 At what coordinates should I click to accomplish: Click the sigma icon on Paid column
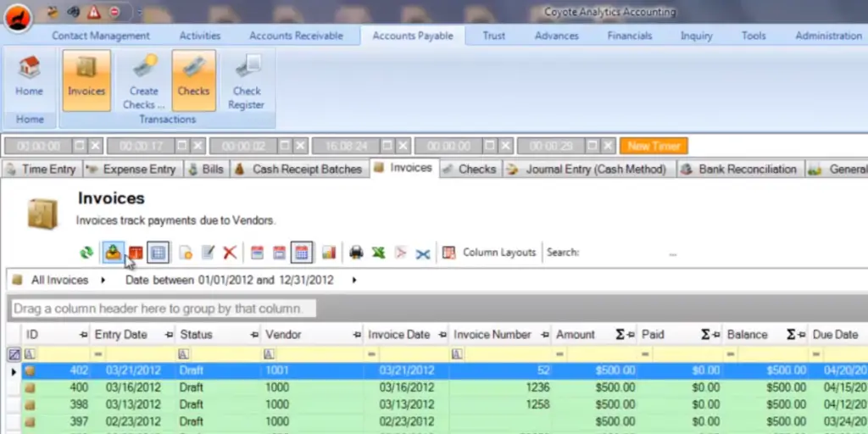[x=705, y=334]
